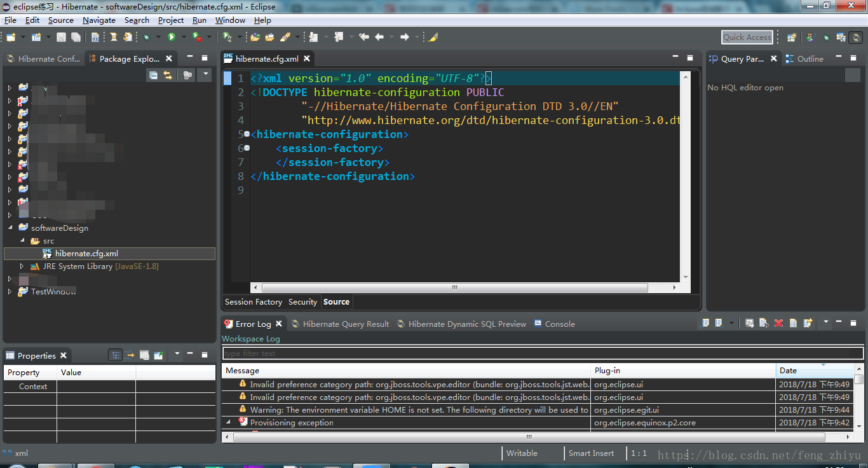
Task: Click the Error Log filter text field
Action: [543, 354]
